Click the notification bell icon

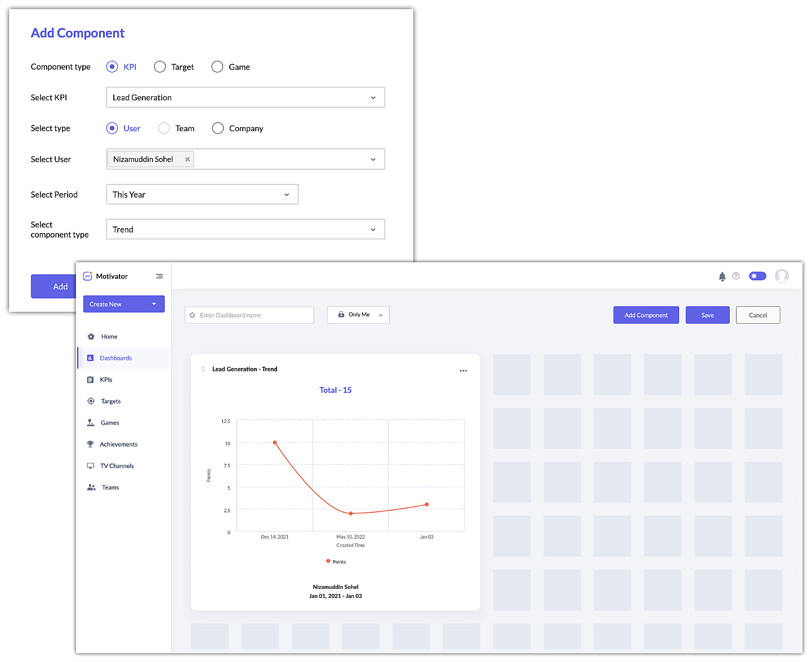pyautogui.click(x=722, y=276)
